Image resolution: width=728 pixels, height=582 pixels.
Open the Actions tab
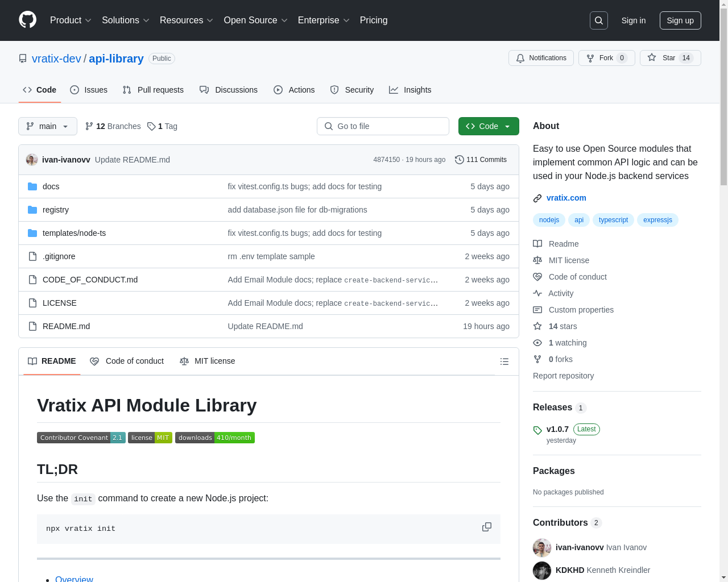point(294,90)
